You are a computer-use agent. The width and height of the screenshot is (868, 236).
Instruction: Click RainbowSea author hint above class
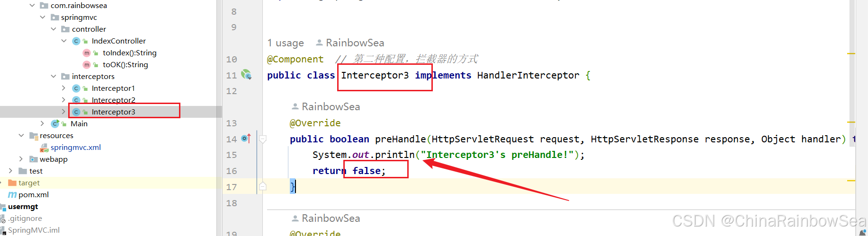click(x=350, y=43)
